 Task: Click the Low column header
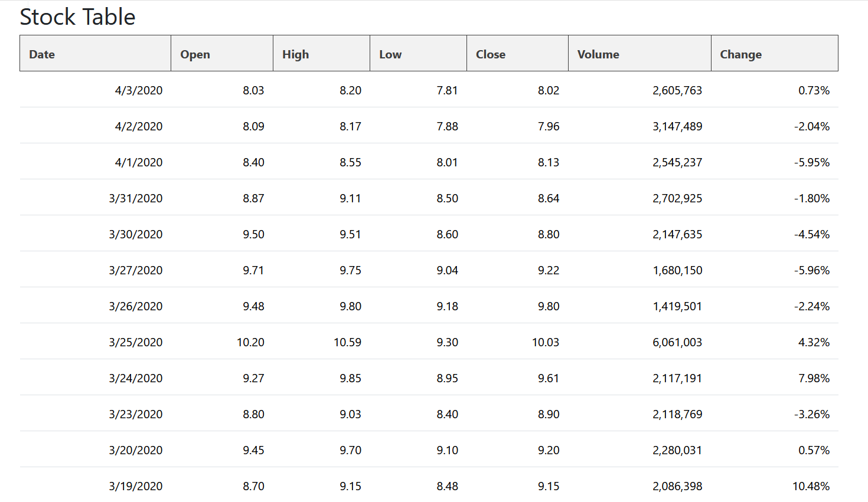pyautogui.click(x=390, y=54)
